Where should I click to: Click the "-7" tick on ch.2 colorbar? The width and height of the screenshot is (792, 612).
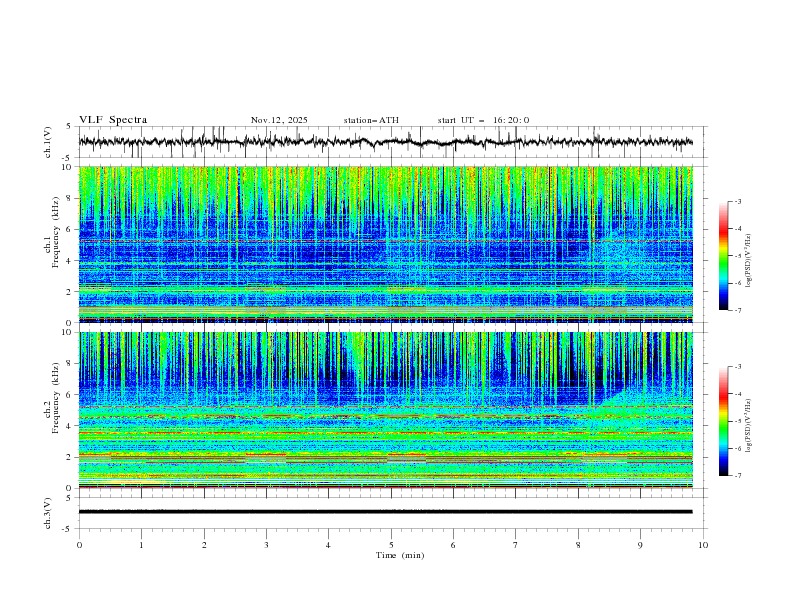coord(738,476)
